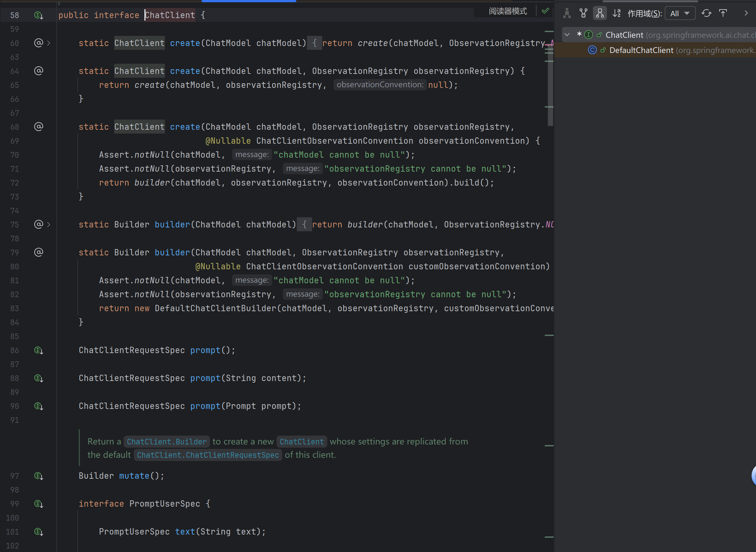Open the ChatClient.ChatClientRequestSpec doc link
Image resolution: width=756 pixels, height=552 pixels.
coord(208,455)
